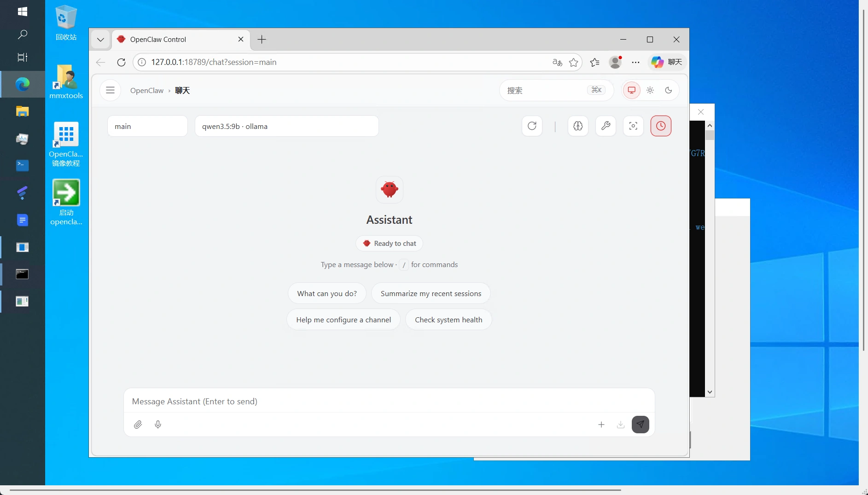868x495 pixels.
Task: Open Windows search from the taskbar
Action: pyautogui.click(x=22, y=35)
